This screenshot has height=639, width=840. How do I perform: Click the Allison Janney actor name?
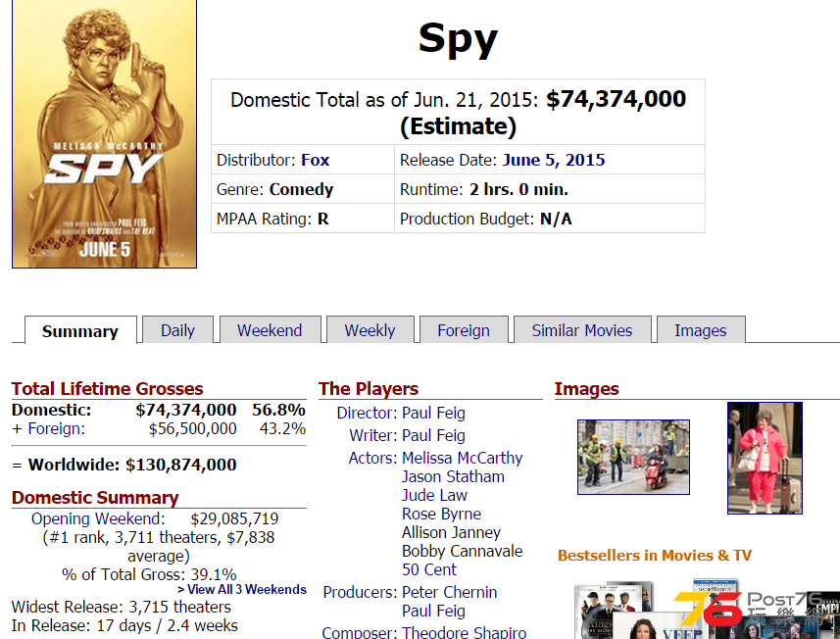coord(452,532)
